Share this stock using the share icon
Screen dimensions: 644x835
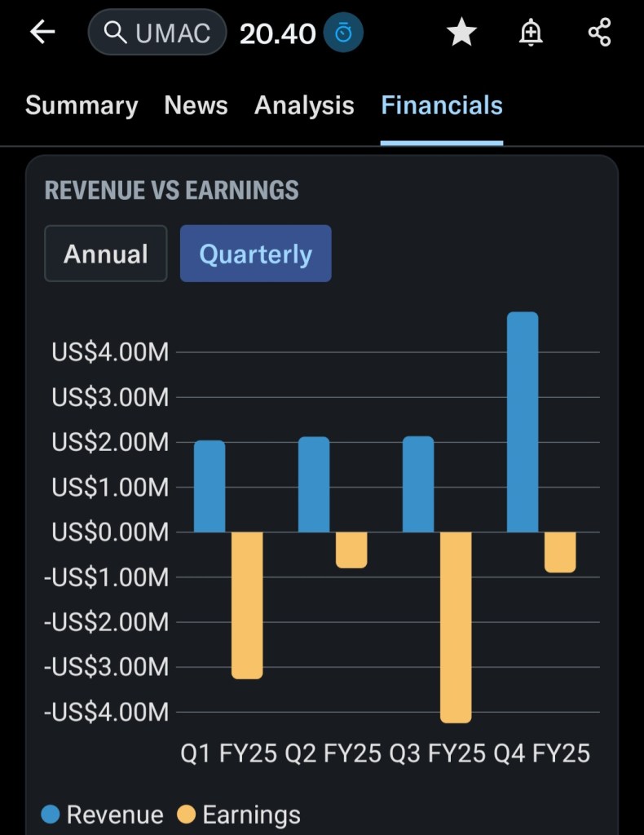[x=599, y=33]
